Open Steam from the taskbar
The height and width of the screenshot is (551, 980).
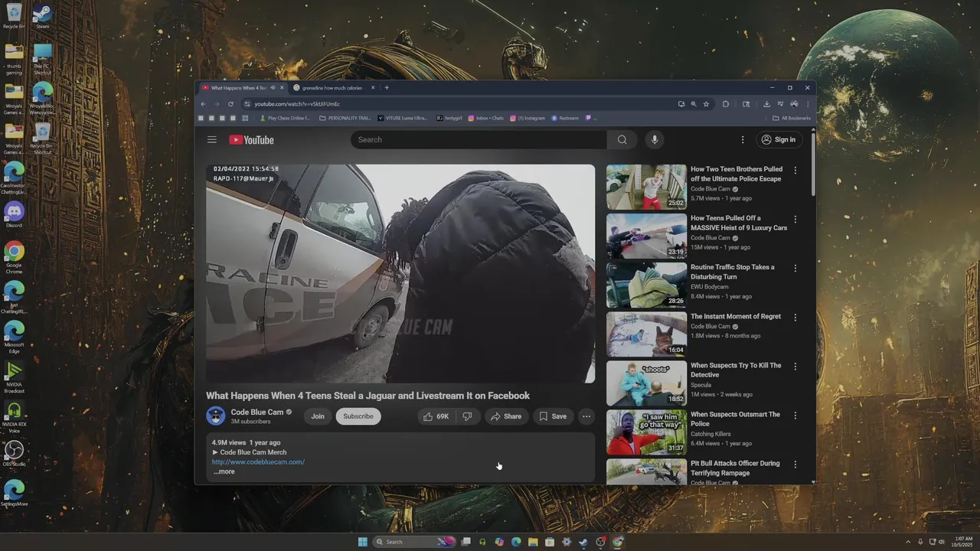(583, 542)
